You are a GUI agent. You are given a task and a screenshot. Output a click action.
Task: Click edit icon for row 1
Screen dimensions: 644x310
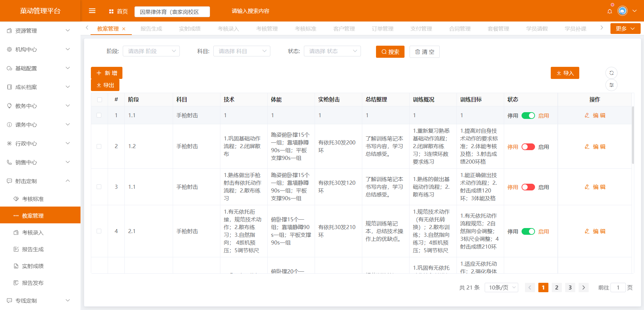(587, 115)
